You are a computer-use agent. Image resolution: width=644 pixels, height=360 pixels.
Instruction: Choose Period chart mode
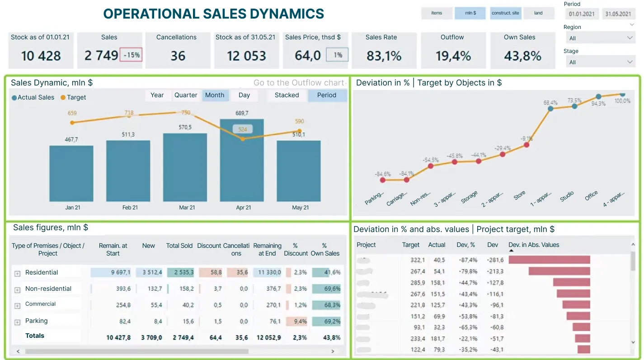[327, 95]
